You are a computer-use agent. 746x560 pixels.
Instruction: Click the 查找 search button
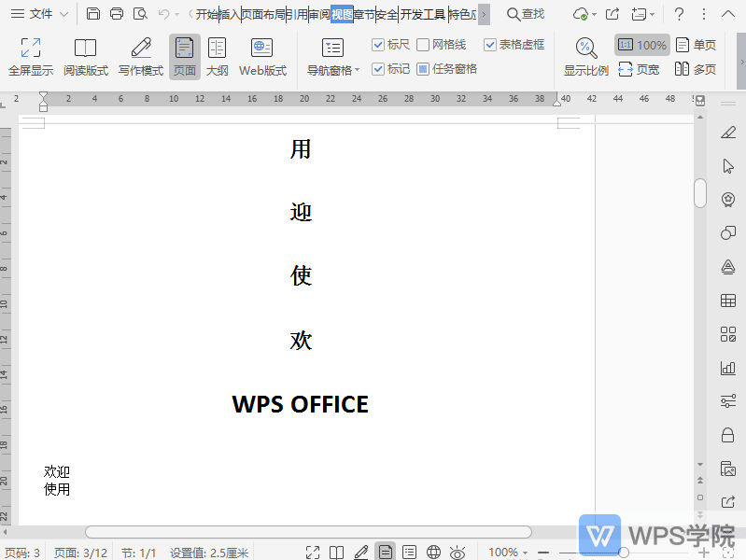click(526, 14)
